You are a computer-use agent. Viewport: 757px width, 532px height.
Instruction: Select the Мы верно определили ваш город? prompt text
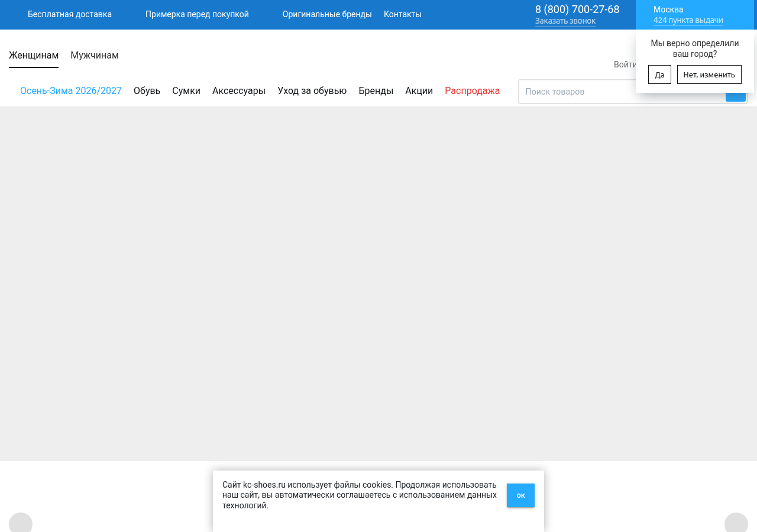[695, 48]
